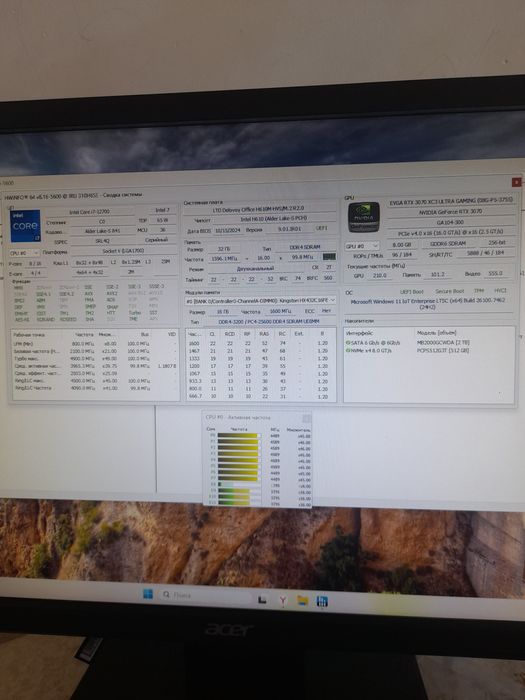Click the GA104-300 GPU chip field
The image size is (525, 700).
coord(451,222)
